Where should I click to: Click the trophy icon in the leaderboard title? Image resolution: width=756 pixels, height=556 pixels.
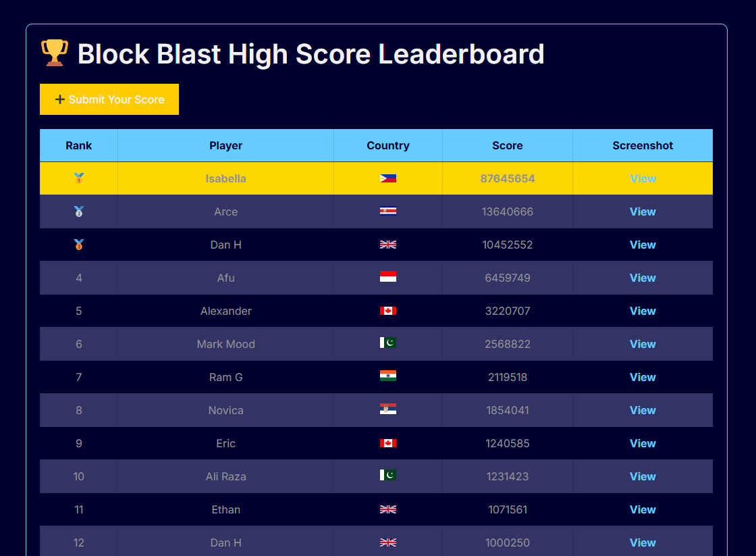click(54, 51)
